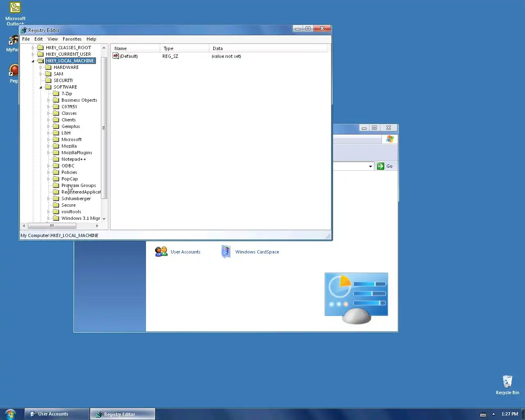
Task: Select the HKEY_CLASSES_ROOT folder icon
Action: [x=40, y=48]
